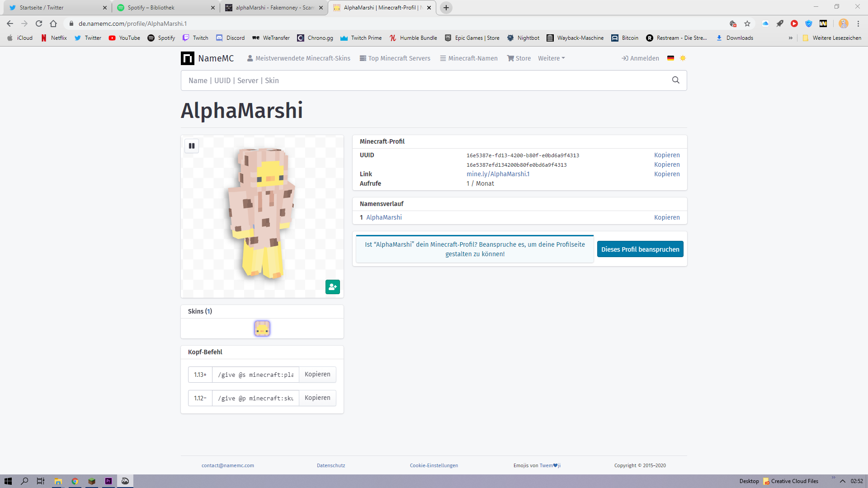Copy the 1.13+ head command

click(x=317, y=374)
